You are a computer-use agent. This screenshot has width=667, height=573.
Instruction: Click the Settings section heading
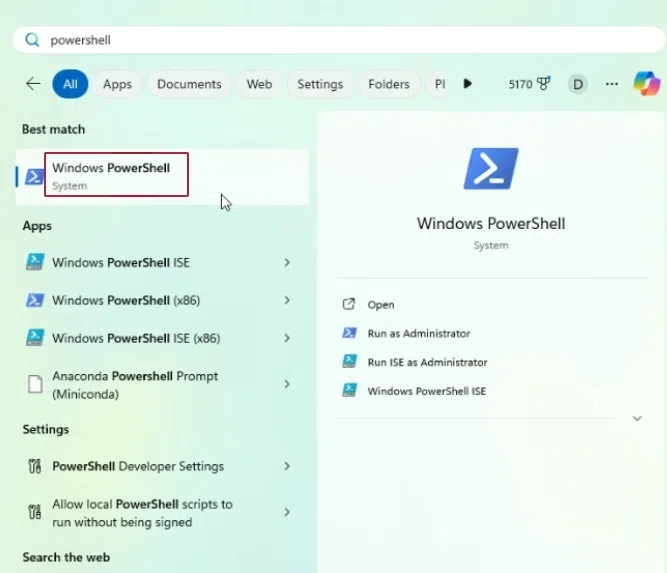(46, 429)
